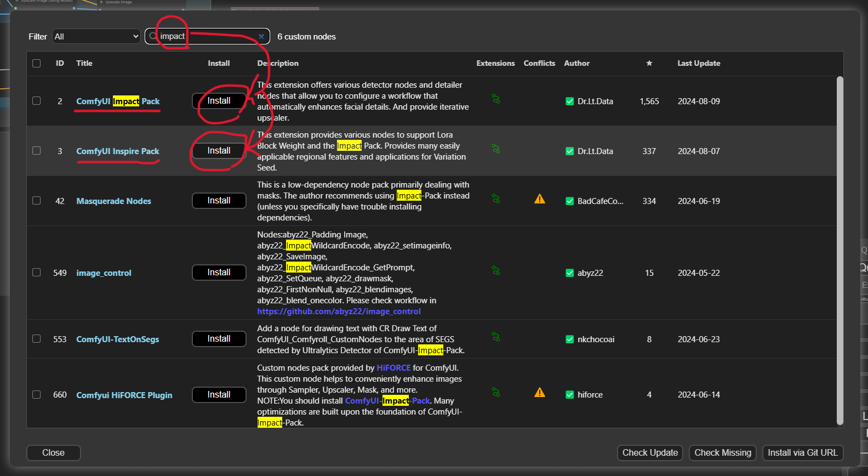Sort by the Last Update column header
Screen dimensions: 868x476
[x=699, y=63]
